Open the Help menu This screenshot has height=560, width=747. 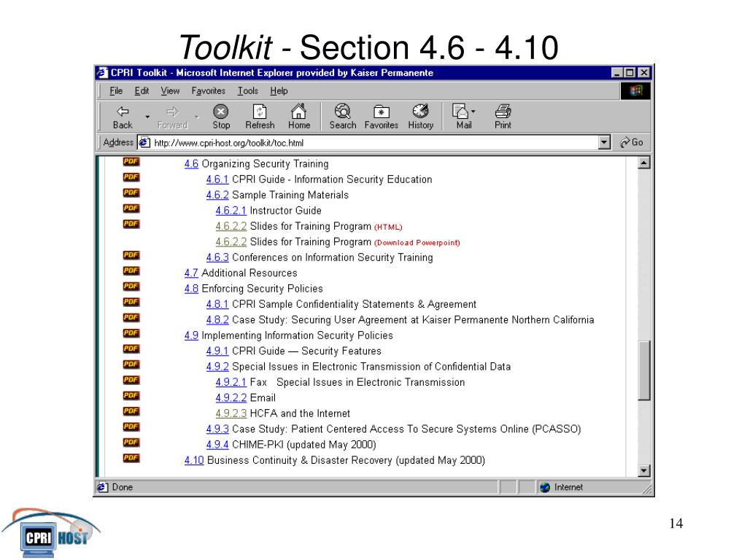click(x=279, y=91)
